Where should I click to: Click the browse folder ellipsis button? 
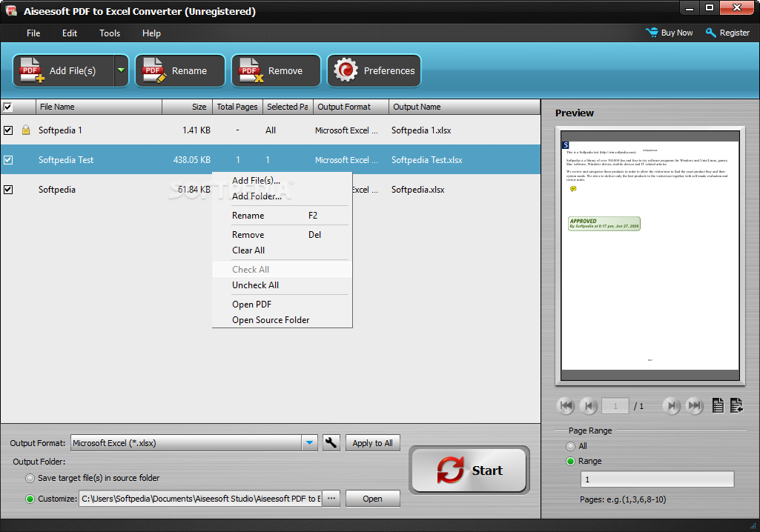(331, 498)
